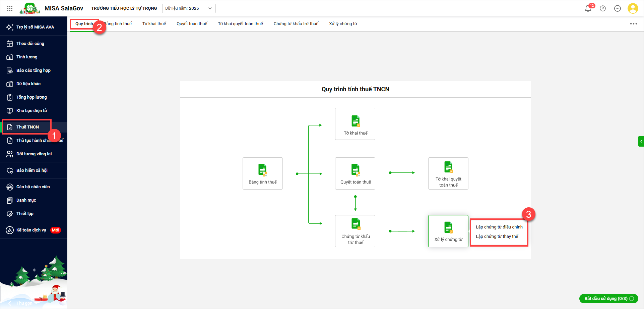This screenshot has height=309, width=644.
Task: Click Tờ khai quyết toán thuế box
Action: [x=448, y=173]
